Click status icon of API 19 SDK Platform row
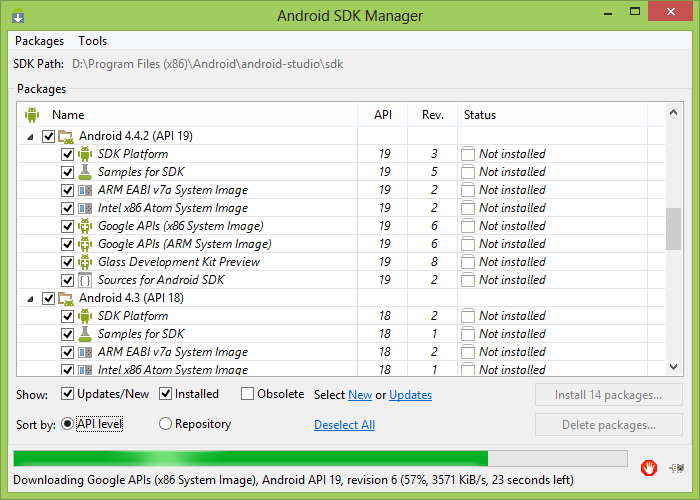Image resolution: width=700 pixels, height=500 pixels. pyautogui.click(x=467, y=154)
